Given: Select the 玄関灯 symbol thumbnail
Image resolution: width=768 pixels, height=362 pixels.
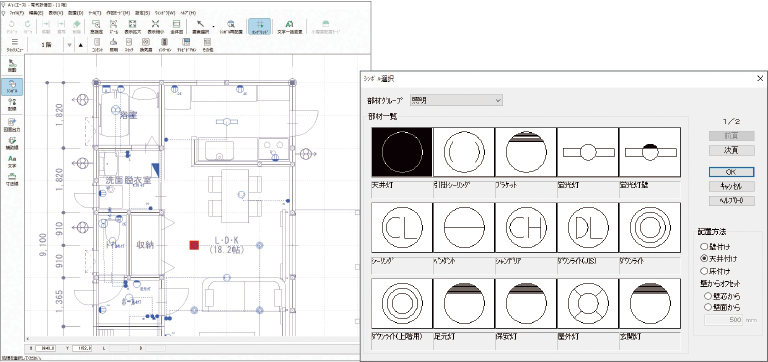Looking at the screenshot, I should 649,303.
